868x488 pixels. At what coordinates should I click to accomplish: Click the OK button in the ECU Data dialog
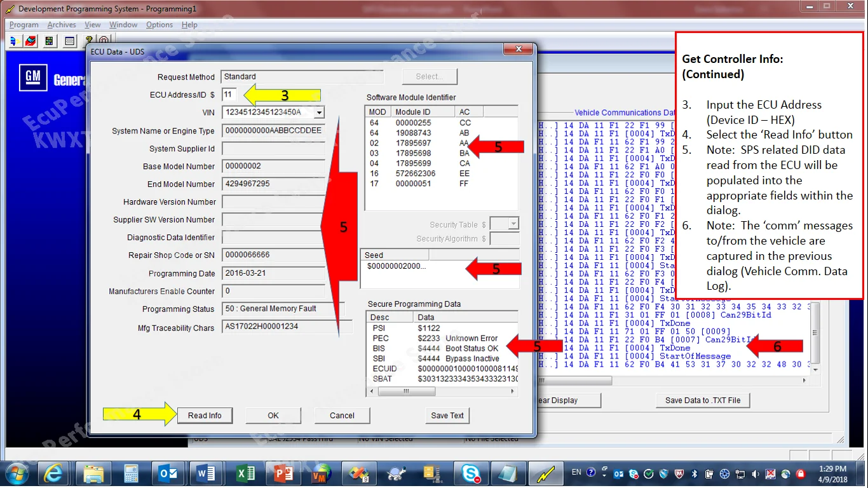pos(273,416)
